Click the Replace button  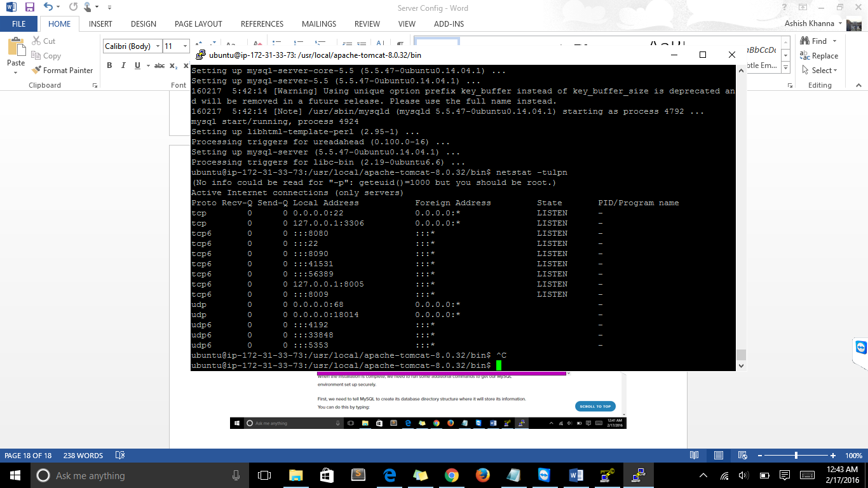819,56
